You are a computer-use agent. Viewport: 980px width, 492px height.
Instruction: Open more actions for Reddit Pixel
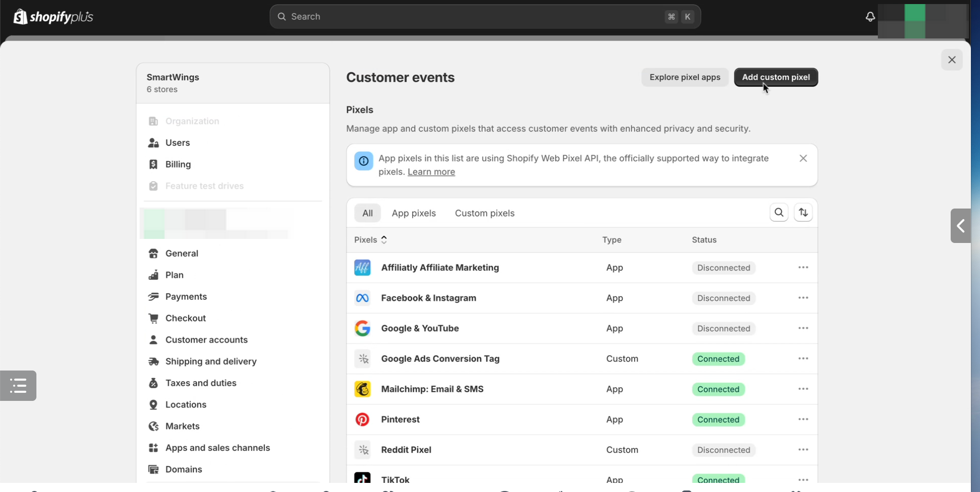pyautogui.click(x=803, y=449)
